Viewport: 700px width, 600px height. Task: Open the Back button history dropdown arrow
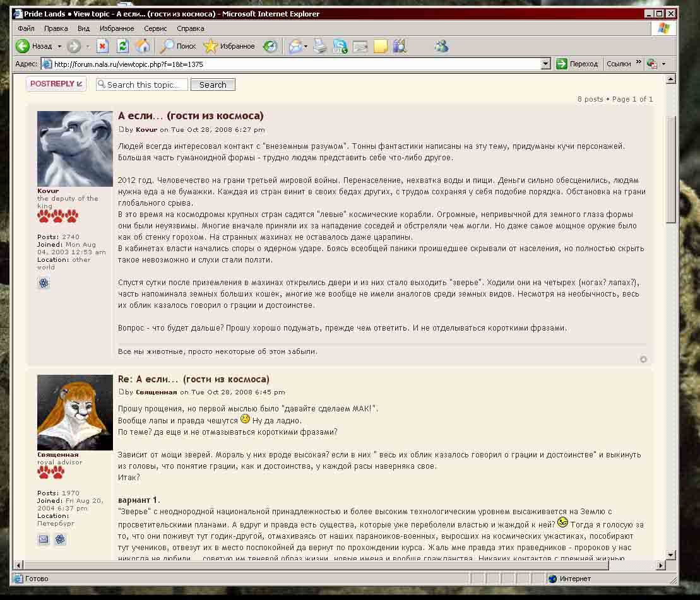[59, 46]
